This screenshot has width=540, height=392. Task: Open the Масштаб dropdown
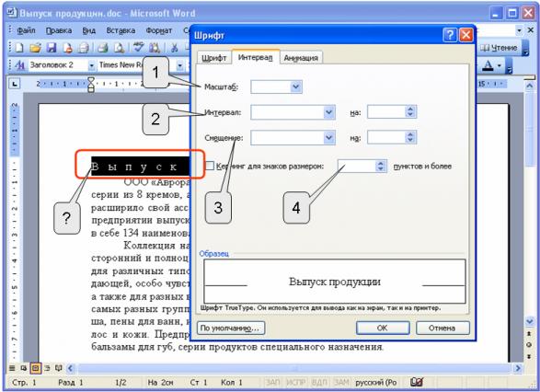(x=296, y=86)
